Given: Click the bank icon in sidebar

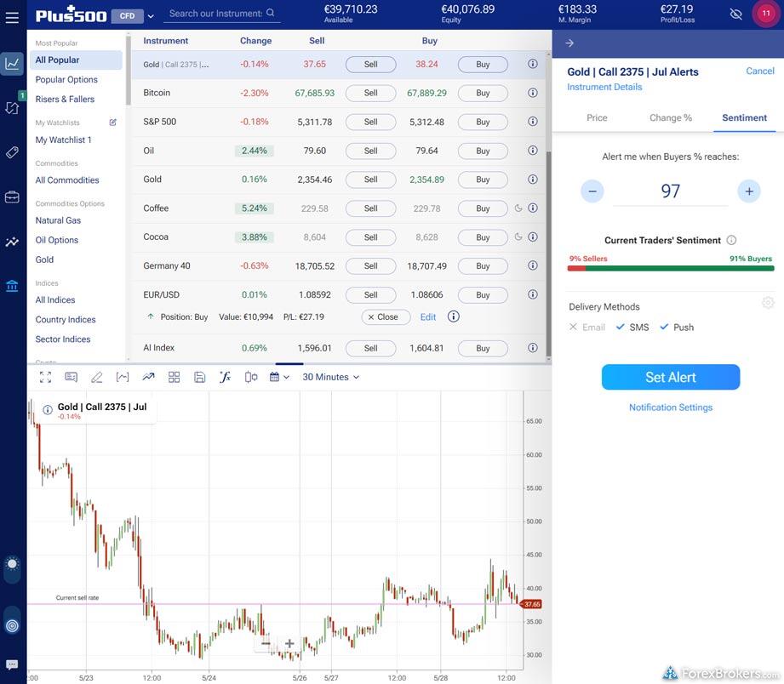Looking at the screenshot, I should click(x=12, y=286).
